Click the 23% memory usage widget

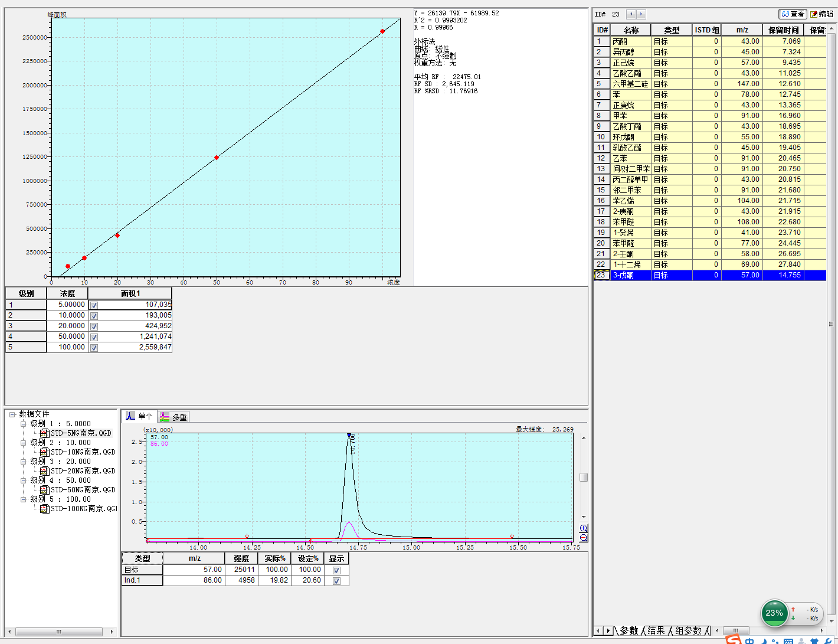(774, 613)
